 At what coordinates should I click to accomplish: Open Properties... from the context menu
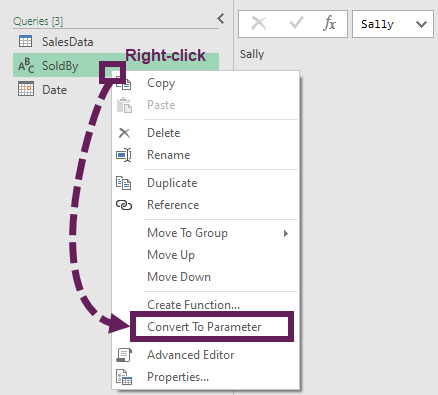pos(205,377)
